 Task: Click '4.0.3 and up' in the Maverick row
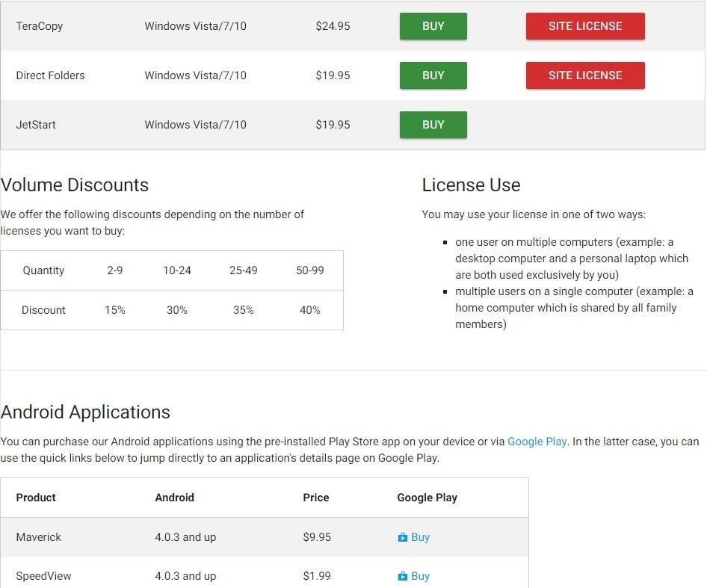[185, 537]
